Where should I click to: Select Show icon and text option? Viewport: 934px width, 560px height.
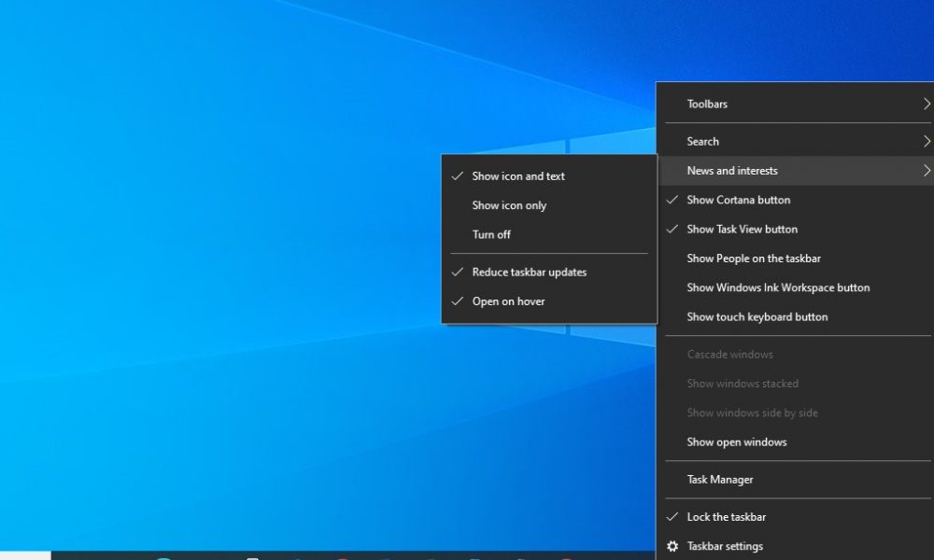coord(518,176)
